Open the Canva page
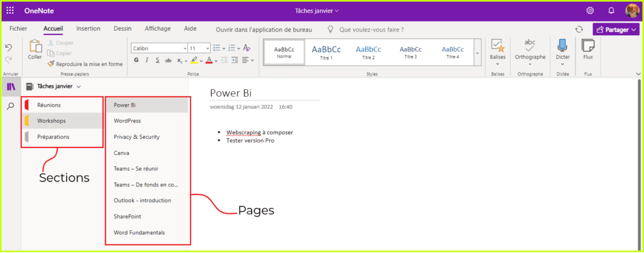Image resolution: width=644 pixels, height=253 pixels. click(147, 153)
